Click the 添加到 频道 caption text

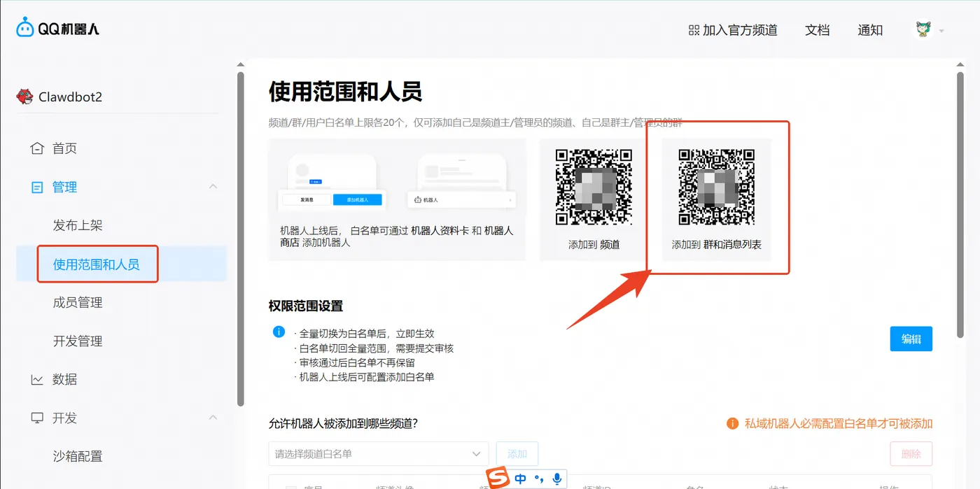[x=594, y=245]
